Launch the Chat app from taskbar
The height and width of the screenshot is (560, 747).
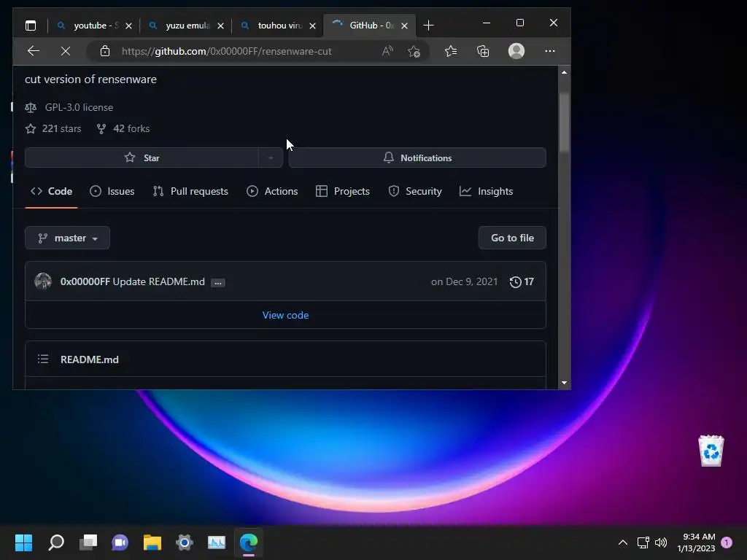120,542
